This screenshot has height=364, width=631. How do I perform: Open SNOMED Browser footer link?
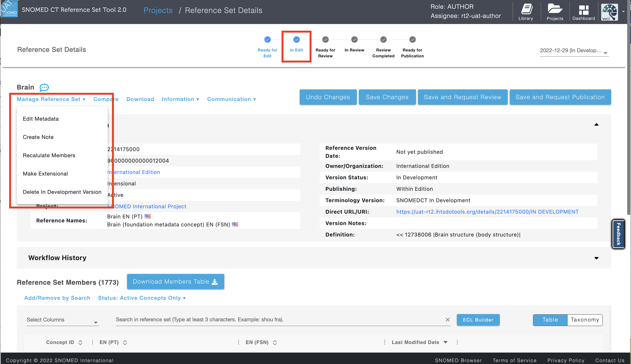(x=458, y=360)
